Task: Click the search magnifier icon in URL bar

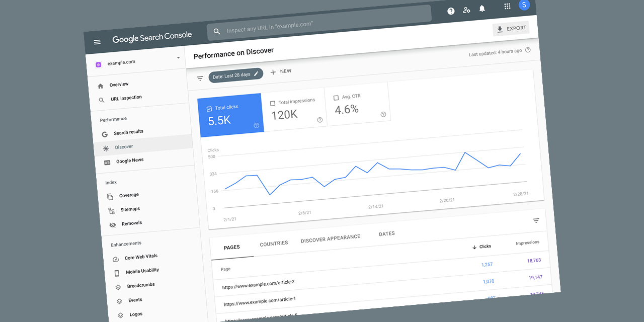Action: (x=217, y=31)
